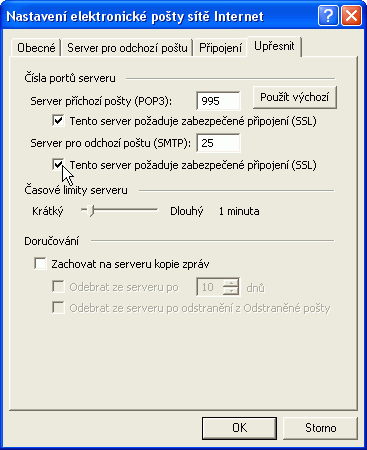
Task: Enable Zachovat na serveru kopie zpráv
Action: [40, 264]
